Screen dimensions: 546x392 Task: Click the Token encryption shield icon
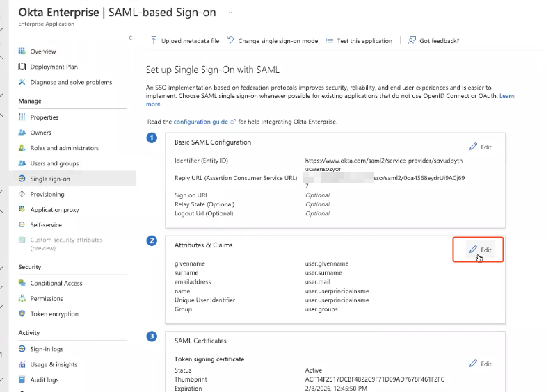[22, 314]
